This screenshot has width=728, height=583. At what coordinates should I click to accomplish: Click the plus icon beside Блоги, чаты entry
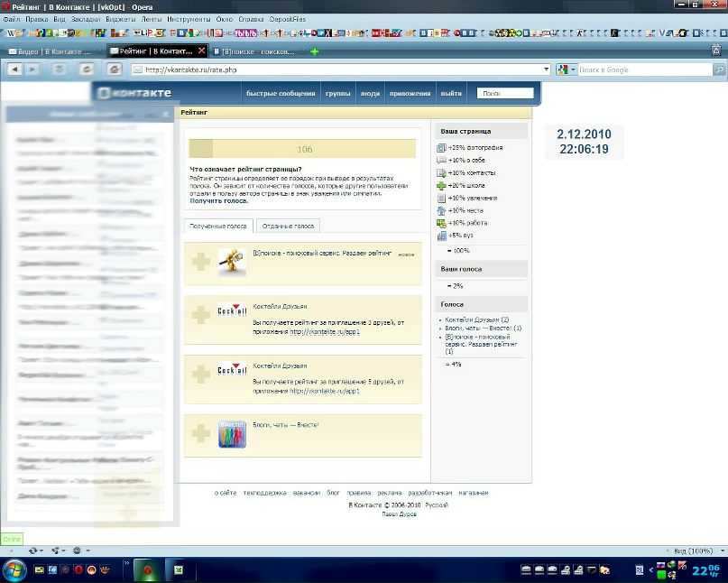tap(201, 433)
